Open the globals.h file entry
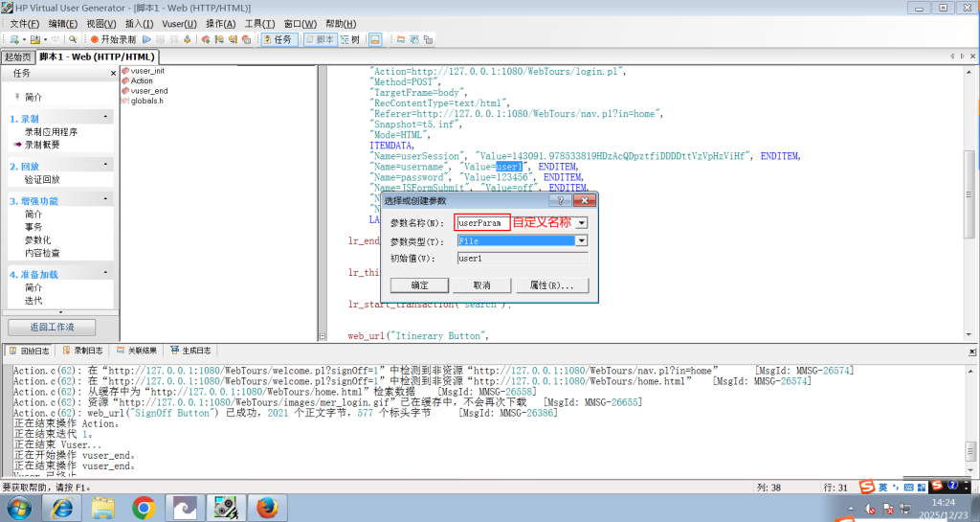 (x=146, y=101)
